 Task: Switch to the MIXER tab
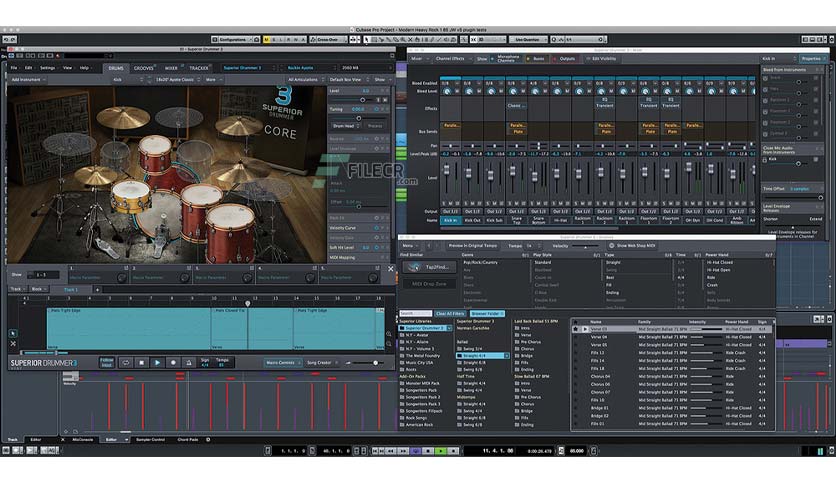point(171,68)
